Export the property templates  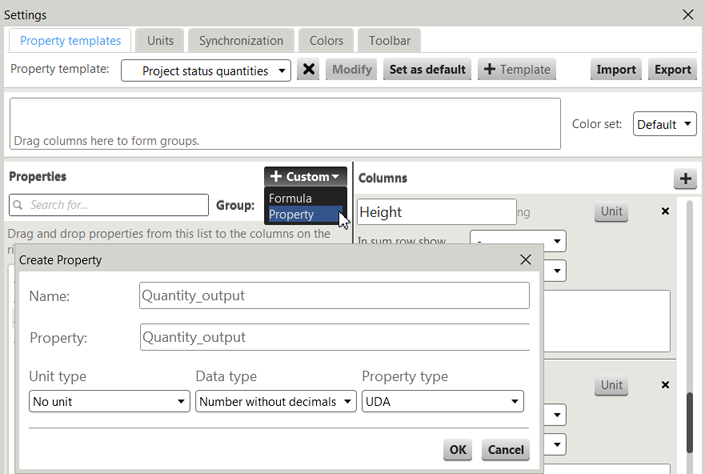pos(672,70)
